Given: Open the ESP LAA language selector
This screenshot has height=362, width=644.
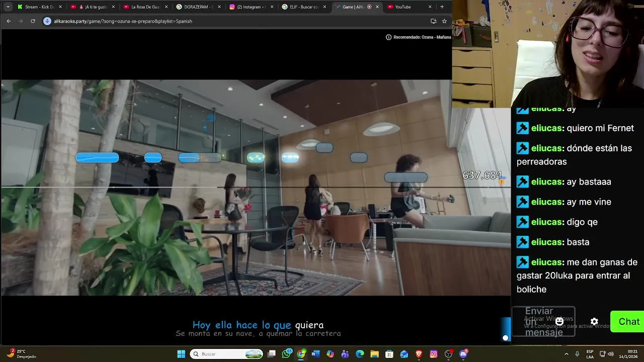Looking at the screenshot, I should point(590,354).
